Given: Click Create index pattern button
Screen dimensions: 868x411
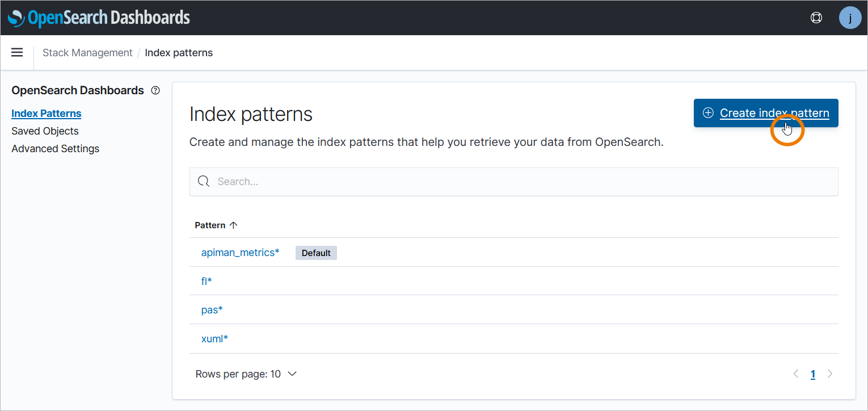Looking at the screenshot, I should coord(765,113).
